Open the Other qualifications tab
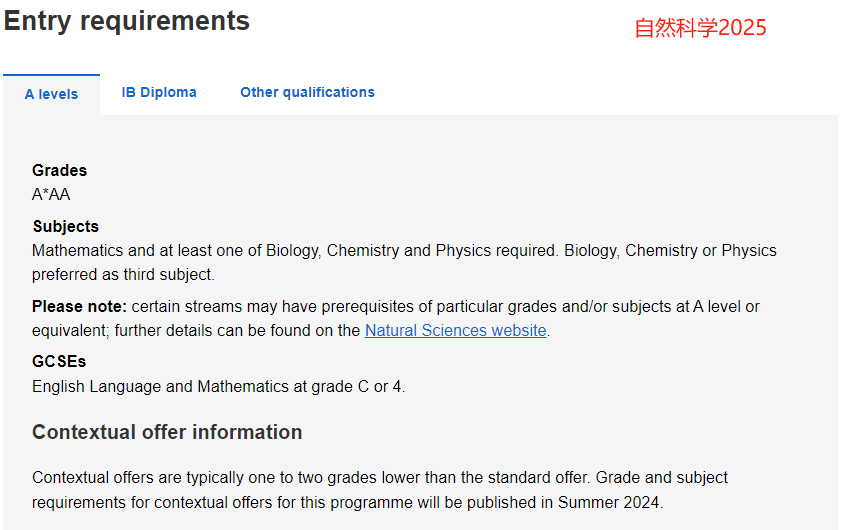This screenshot has width=843, height=530. (308, 92)
